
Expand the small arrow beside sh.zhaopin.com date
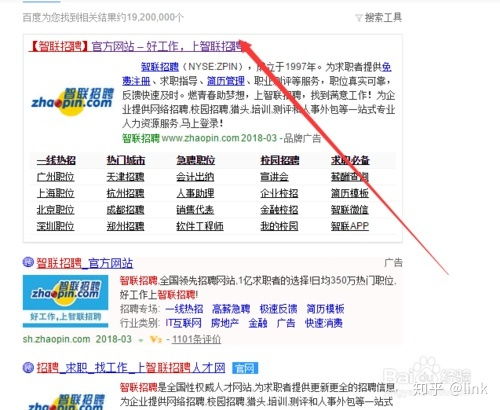coord(141,340)
